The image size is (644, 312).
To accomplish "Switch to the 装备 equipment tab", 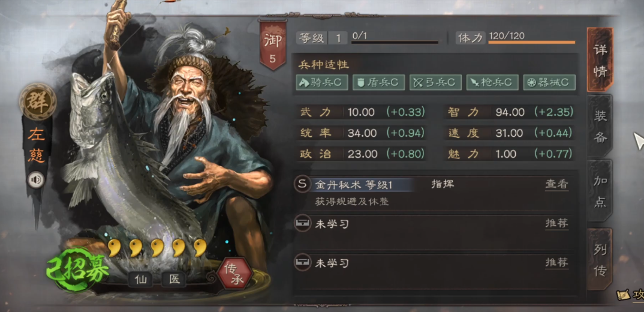I will pos(600,125).
